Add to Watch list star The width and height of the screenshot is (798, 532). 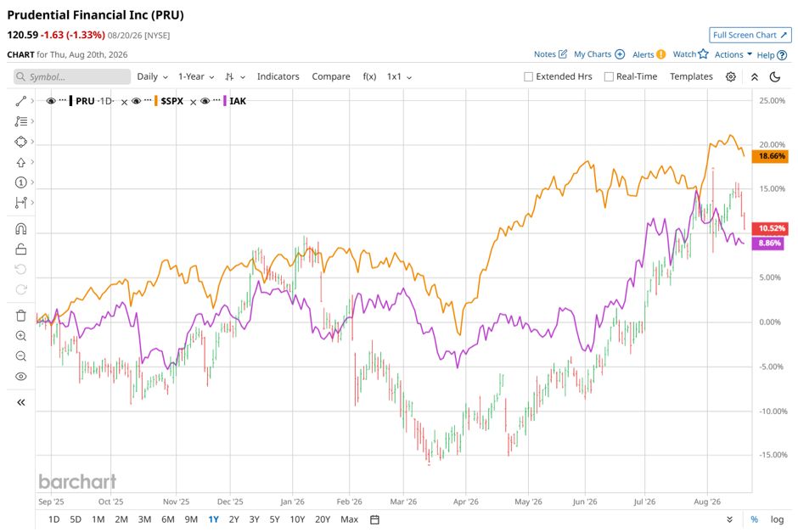[x=691, y=54]
